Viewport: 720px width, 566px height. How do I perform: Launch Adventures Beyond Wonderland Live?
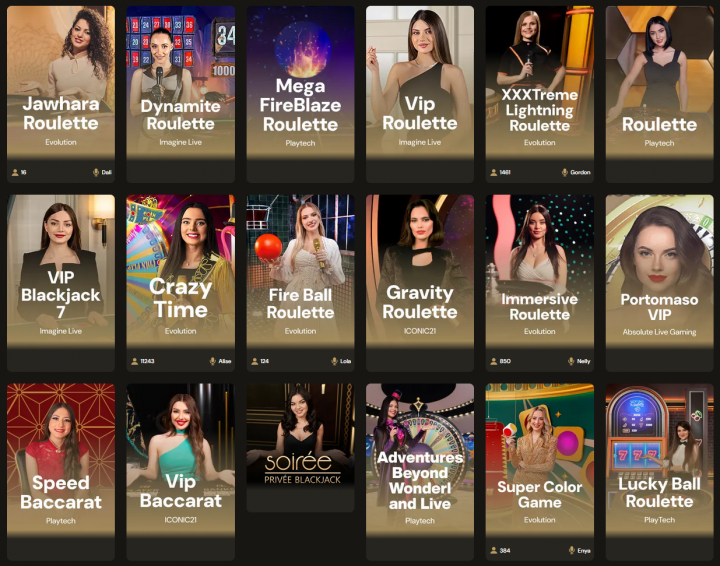tap(420, 472)
